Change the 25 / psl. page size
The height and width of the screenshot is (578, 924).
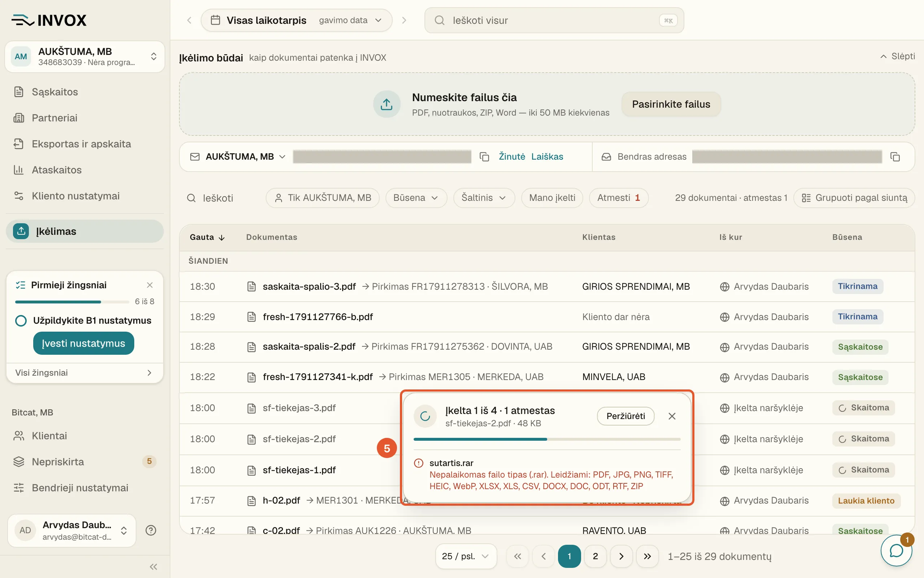tap(466, 556)
